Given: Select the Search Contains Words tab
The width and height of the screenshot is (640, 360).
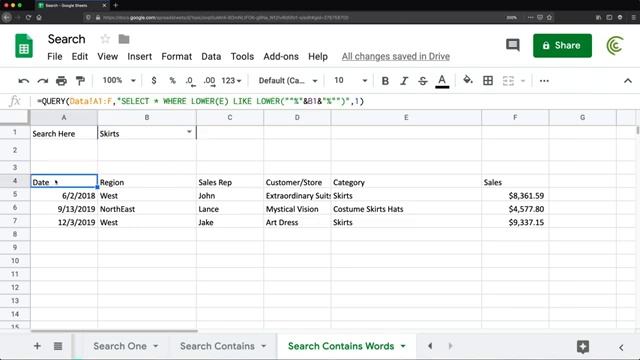Looking at the screenshot, I should (341, 346).
